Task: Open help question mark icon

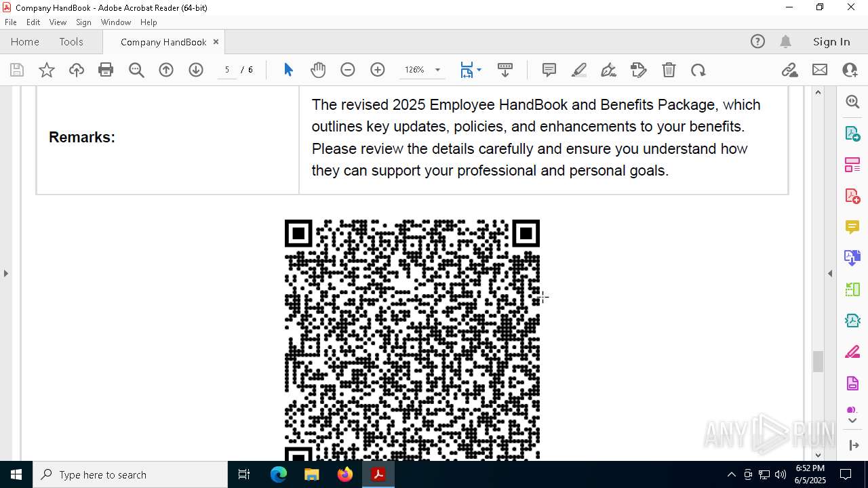Action: tap(757, 42)
